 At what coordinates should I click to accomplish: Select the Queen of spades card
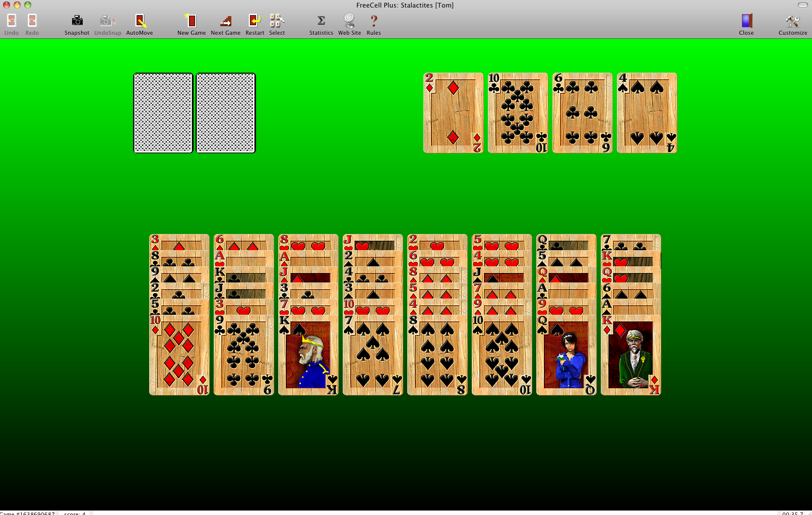click(566, 356)
